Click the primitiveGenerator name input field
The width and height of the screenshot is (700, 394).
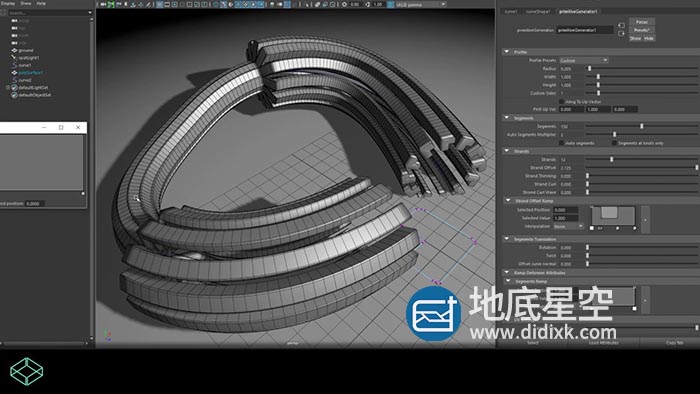pos(584,30)
